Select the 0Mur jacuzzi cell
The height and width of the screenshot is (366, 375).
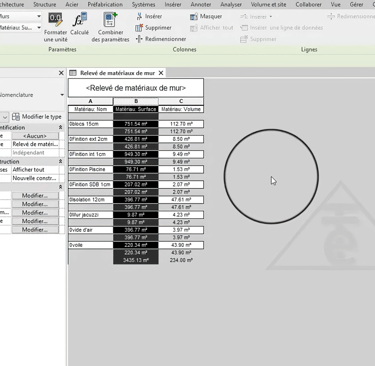click(x=90, y=215)
